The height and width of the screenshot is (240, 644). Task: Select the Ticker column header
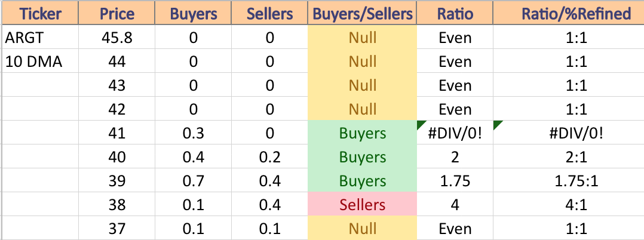click(x=41, y=13)
